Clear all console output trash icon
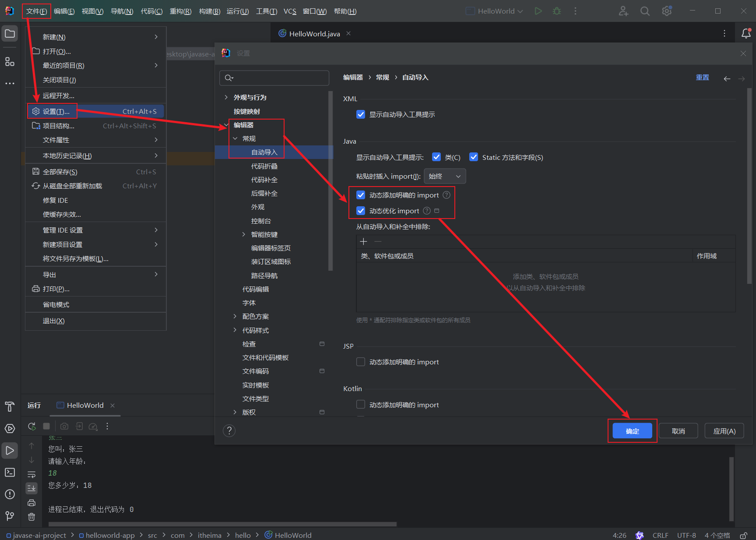Image resolution: width=756 pixels, height=540 pixels. pyautogui.click(x=32, y=517)
